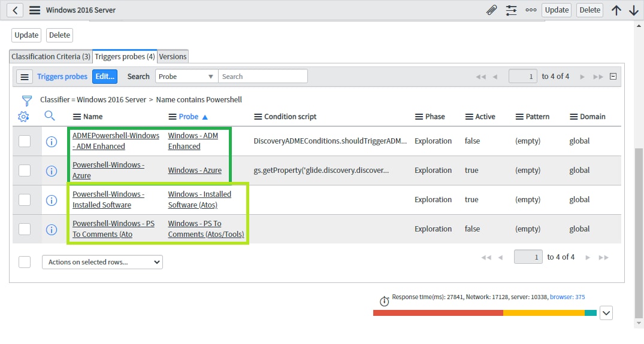Open Probe column menu icon

coord(173,117)
